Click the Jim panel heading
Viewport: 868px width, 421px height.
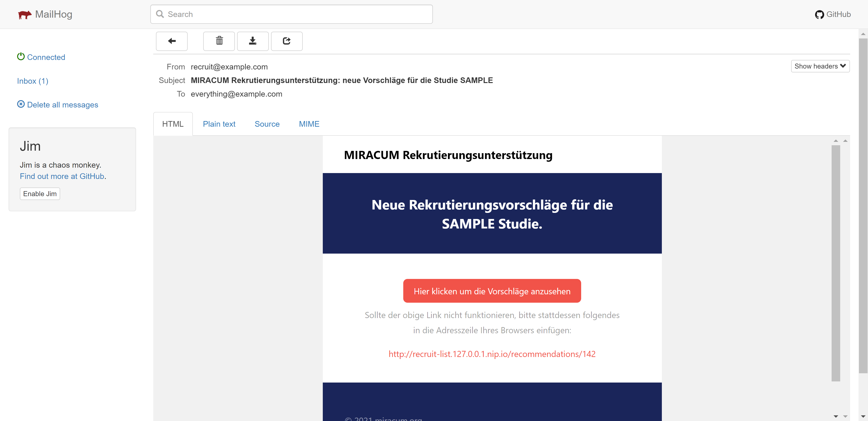click(x=30, y=146)
